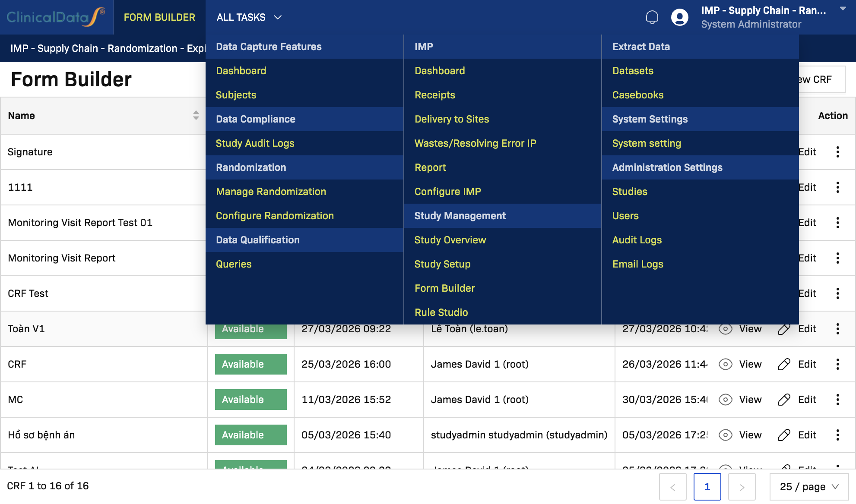Click the Queries link under Data Qualification
The image size is (856, 504).
[234, 264]
